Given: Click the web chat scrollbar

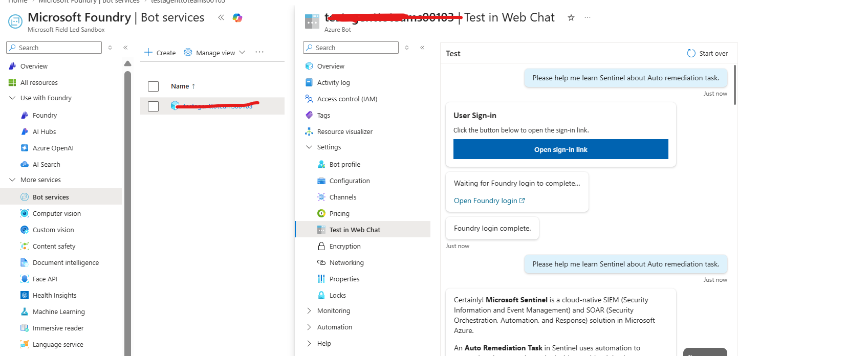Looking at the screenshot, I should point(735,85).
